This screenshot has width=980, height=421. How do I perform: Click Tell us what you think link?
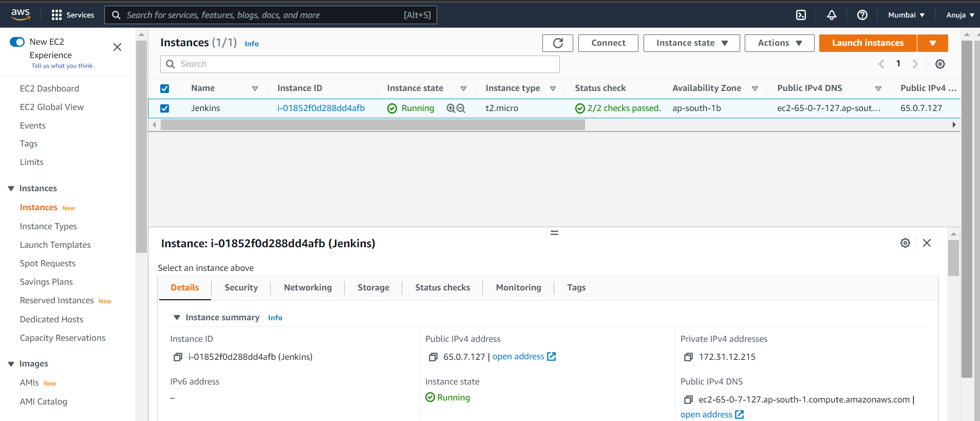(62, 66)
